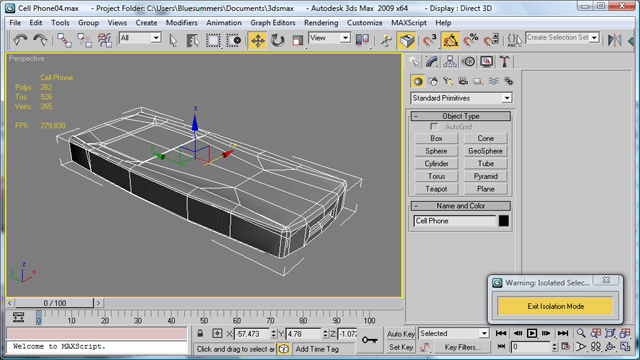Open the Modifiers menu

click(181, 23)
